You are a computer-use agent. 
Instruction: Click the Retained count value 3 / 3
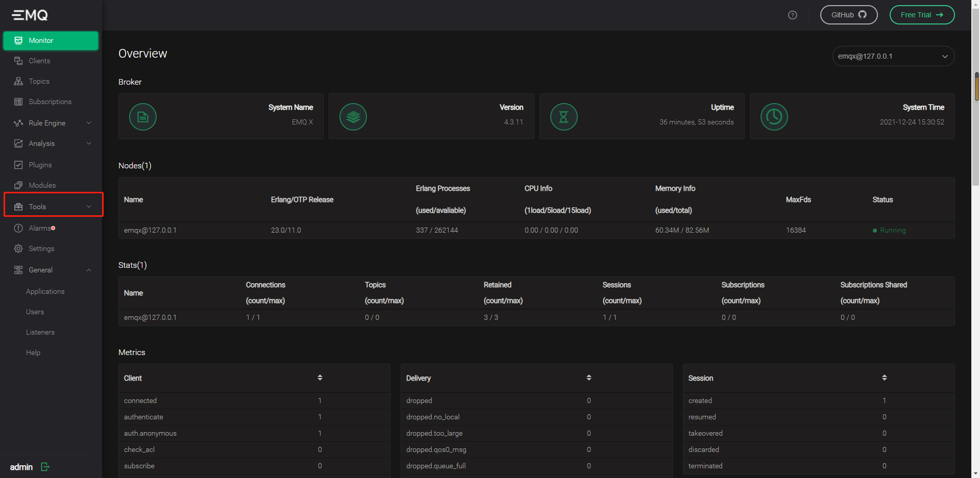[491, 317]
